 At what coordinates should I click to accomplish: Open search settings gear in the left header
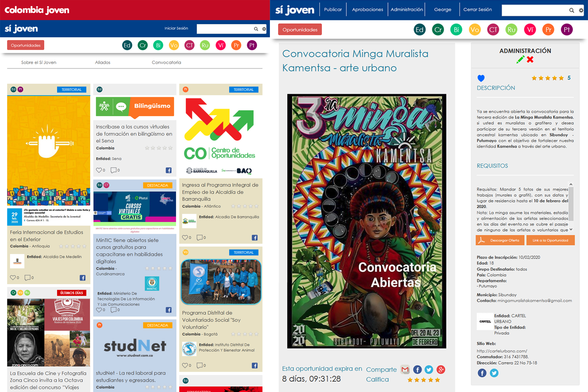264,29
